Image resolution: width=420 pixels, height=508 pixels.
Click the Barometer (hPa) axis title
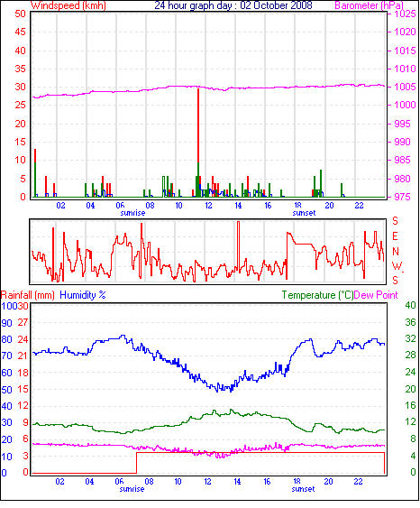[x=369, y=5]
